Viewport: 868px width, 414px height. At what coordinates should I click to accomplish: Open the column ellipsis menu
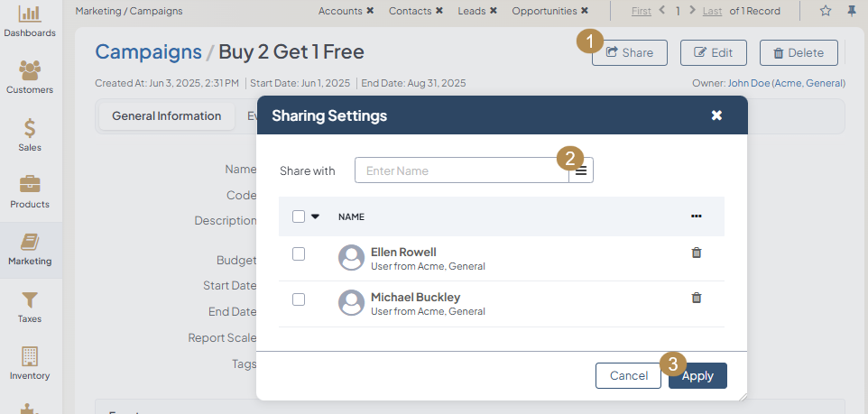(696, 216)
